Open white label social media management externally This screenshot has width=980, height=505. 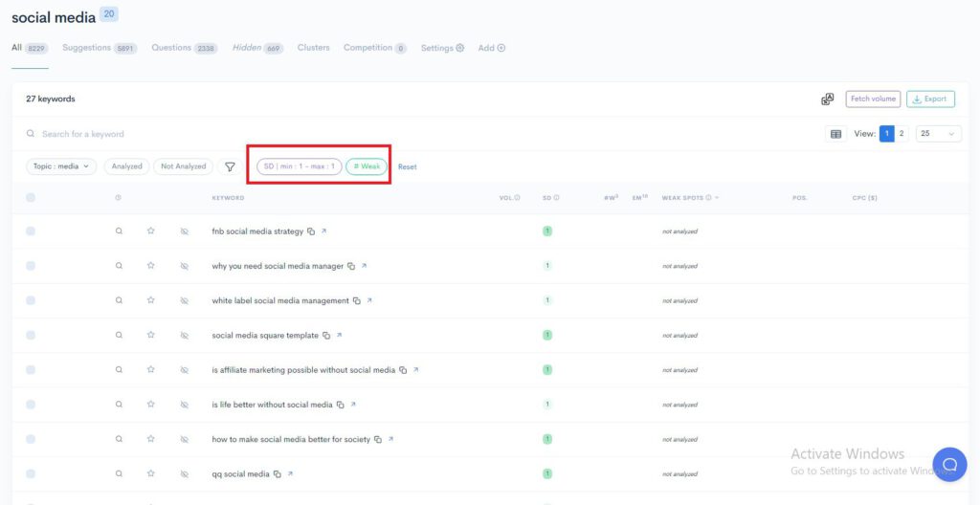pyautogui.click(x=369, y=300)
